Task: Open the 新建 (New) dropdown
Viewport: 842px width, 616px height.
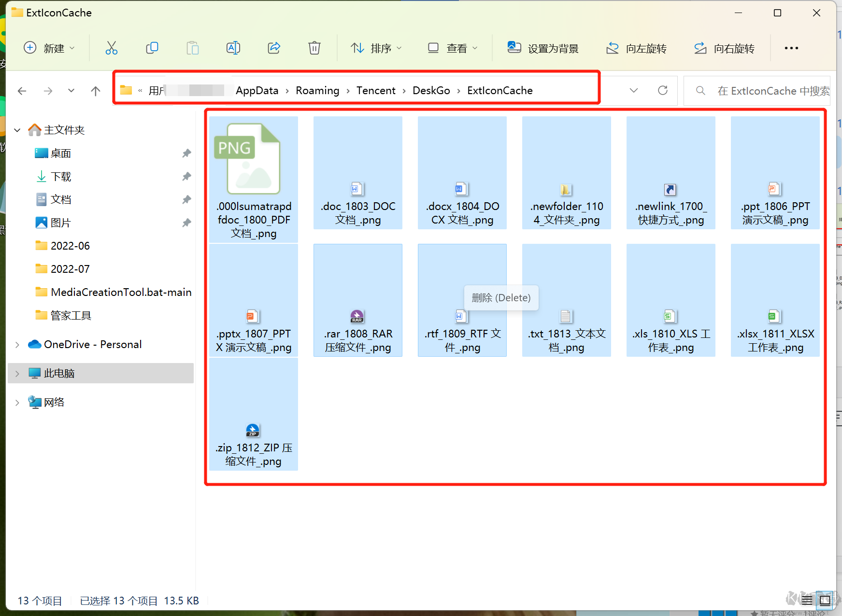Action: point(49,48)
